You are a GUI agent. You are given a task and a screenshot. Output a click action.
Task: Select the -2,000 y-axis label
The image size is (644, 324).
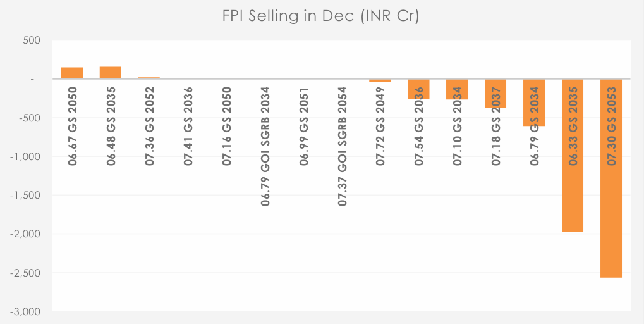click(27, 234)
